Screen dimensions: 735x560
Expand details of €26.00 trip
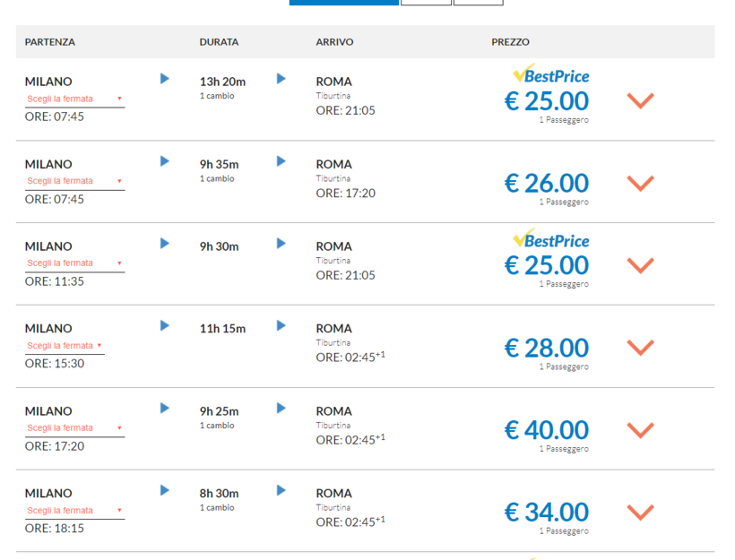[x=640, y=183]
